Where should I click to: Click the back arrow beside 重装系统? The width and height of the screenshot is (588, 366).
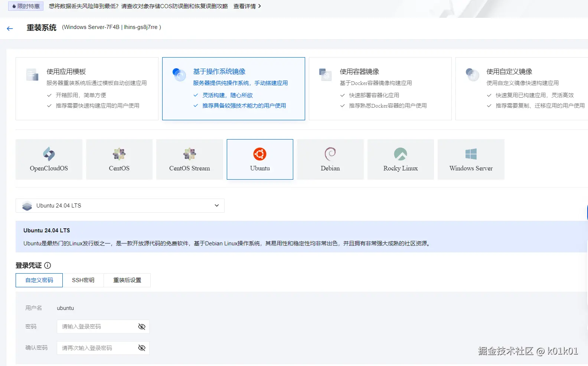10,29
